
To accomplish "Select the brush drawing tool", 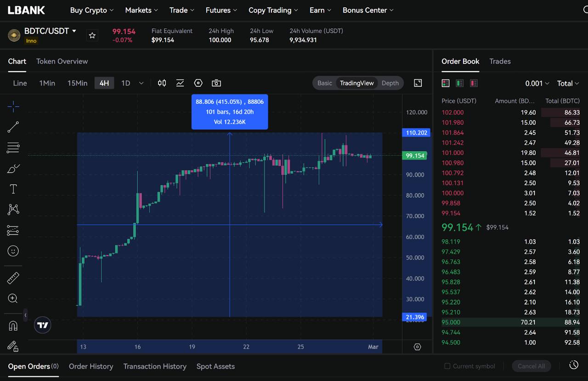I will [x=13, y=169].
